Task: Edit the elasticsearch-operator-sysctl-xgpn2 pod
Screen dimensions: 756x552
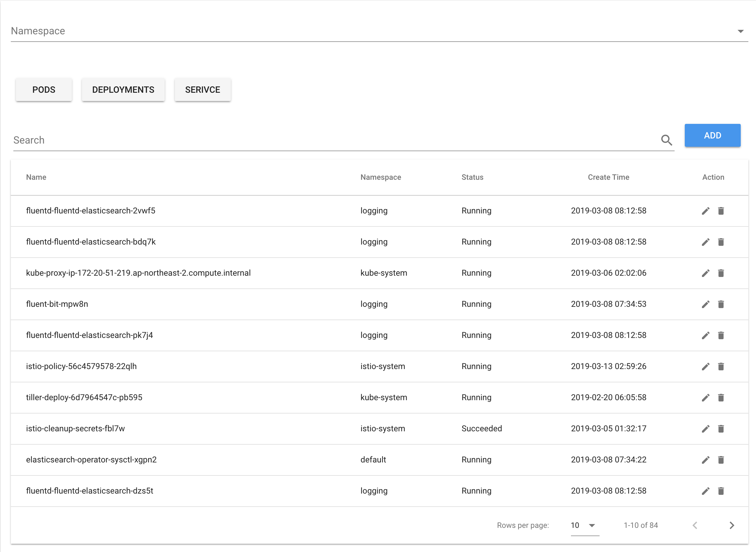Action: coord(705,460)
